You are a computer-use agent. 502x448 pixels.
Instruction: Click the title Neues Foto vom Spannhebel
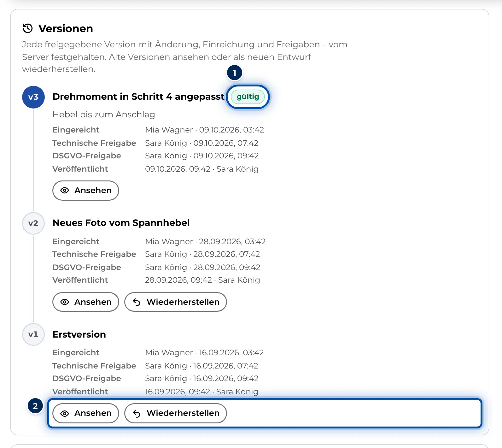coord(121,223)
